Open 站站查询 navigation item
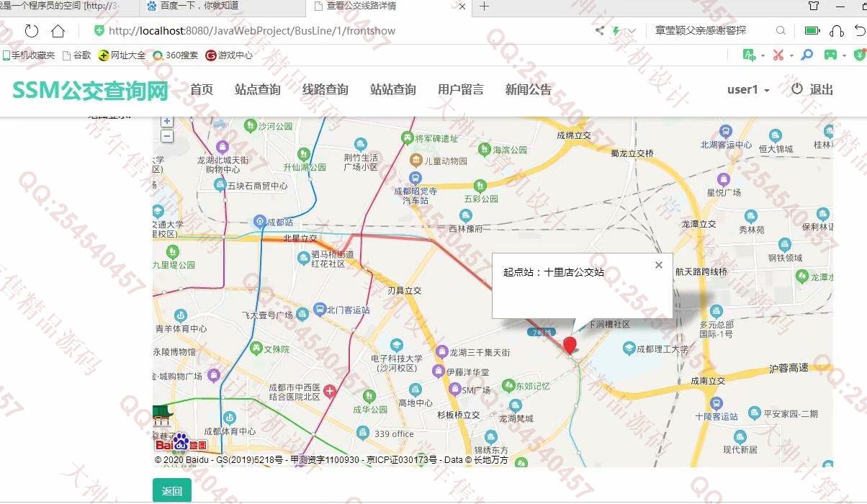This screenshot has height=504, width=867. pos(393,90)
